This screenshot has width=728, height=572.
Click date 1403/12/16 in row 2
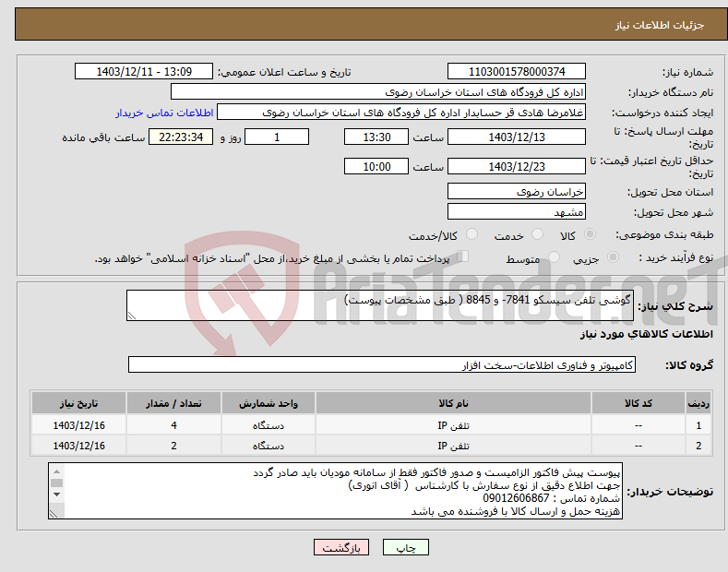[x=79, y=446]
